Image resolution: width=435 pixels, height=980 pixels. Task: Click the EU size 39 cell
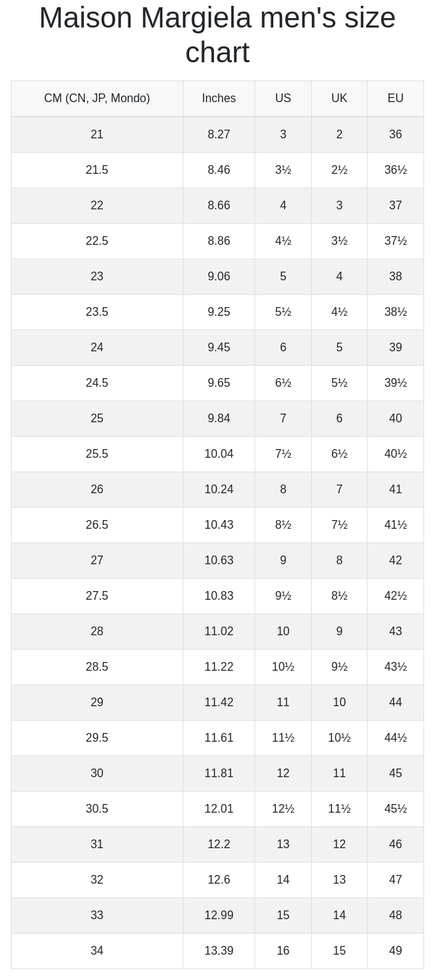[x=395, y=347]
